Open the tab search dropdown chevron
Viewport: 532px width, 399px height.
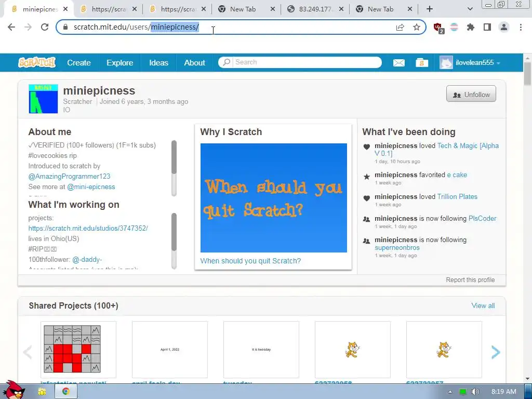(x=470, y=9)
